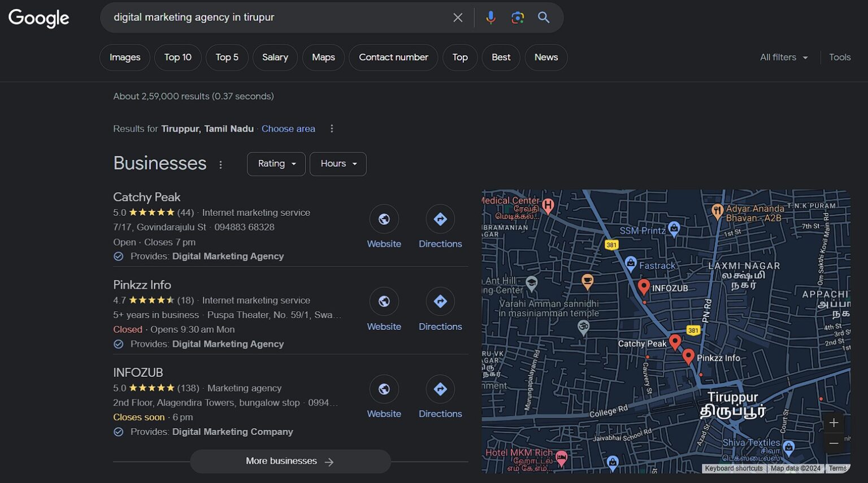Open the Tools option

(840, 57)
